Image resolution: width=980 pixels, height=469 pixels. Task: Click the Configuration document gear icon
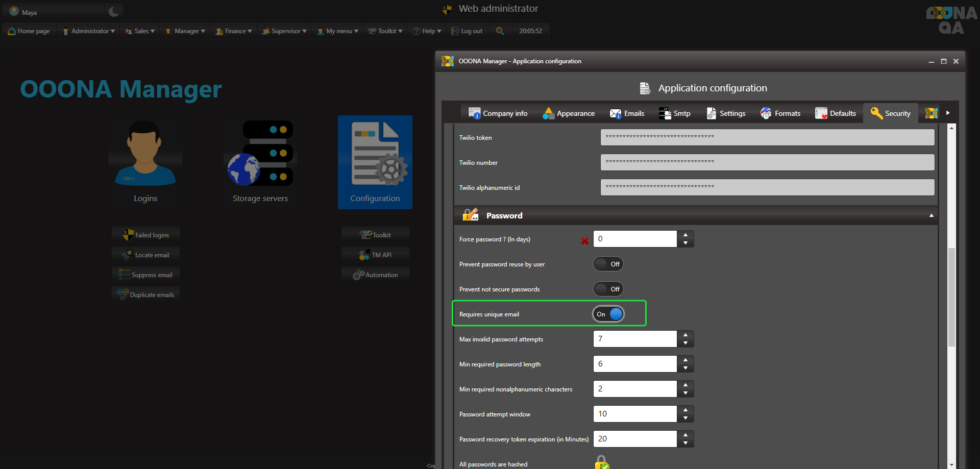[375, 154]
